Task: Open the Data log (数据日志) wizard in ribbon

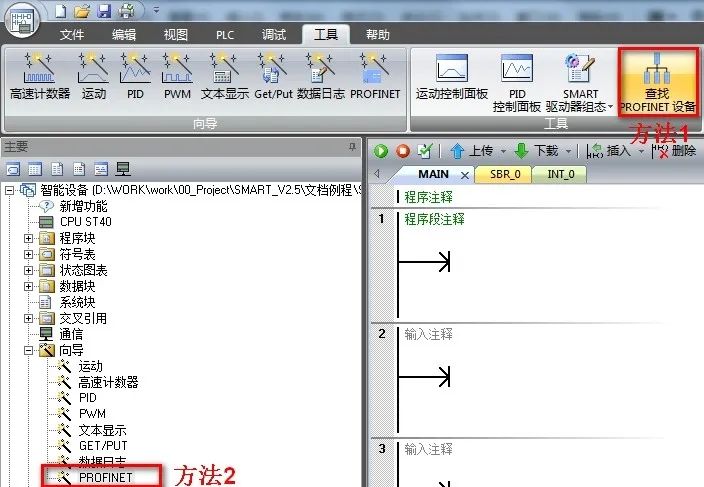Action: tap(320, 76)
